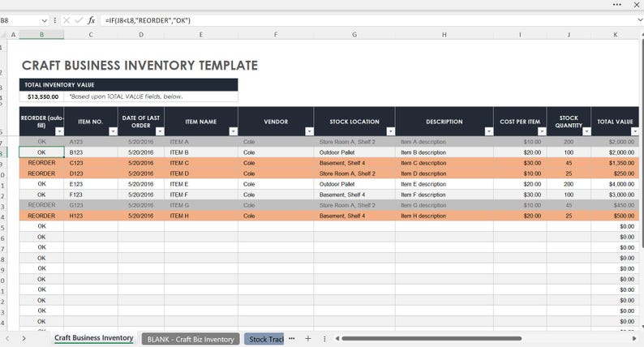The width and height of the screenshot is (644, 347).
Task: Select Item F description cell
Action: (444, 195)
